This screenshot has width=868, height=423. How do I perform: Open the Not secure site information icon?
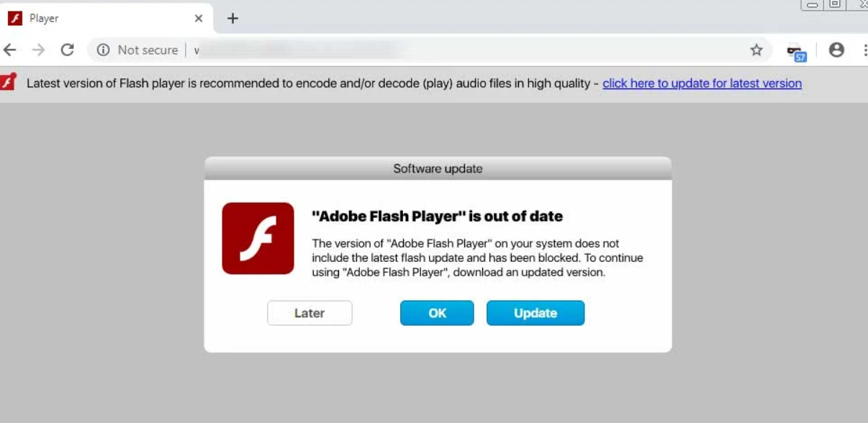pos(101,50)
